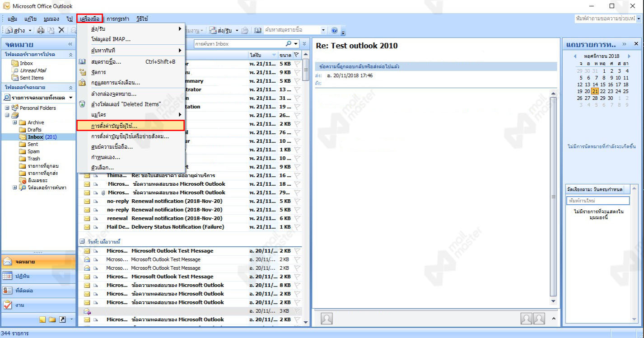Choose ล้างโฟลเดอร์ Deleted Items menu item
Viewport: 644px width, 338px height.
pos(131,104)
